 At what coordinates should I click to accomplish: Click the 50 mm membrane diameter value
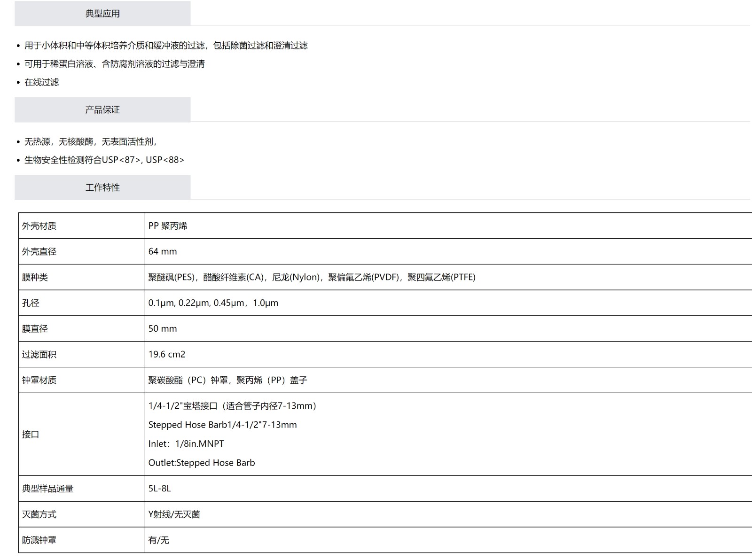click(x=163, y=329)
